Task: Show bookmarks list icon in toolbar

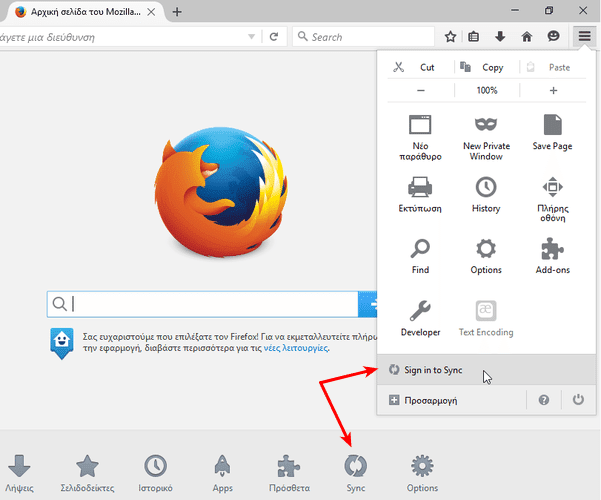Action: tap(474, 37)
